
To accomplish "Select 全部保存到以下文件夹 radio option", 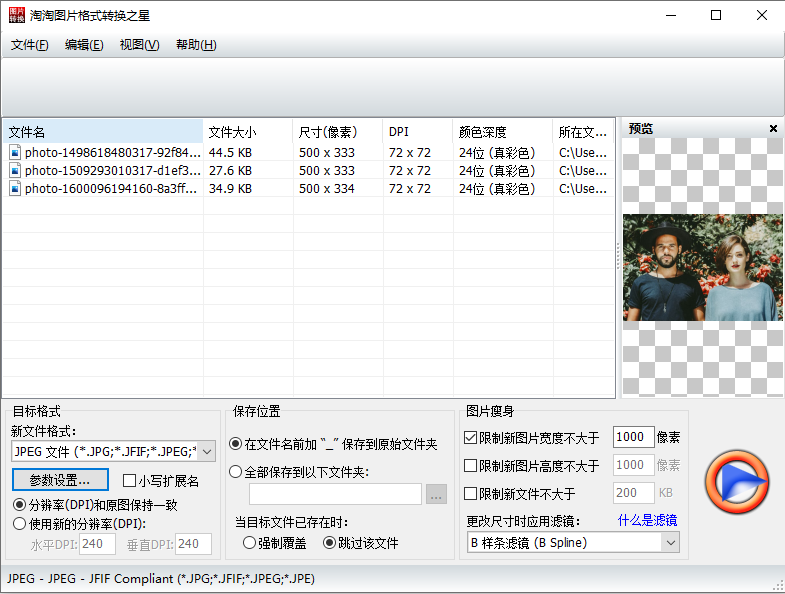I will point(236,472).
